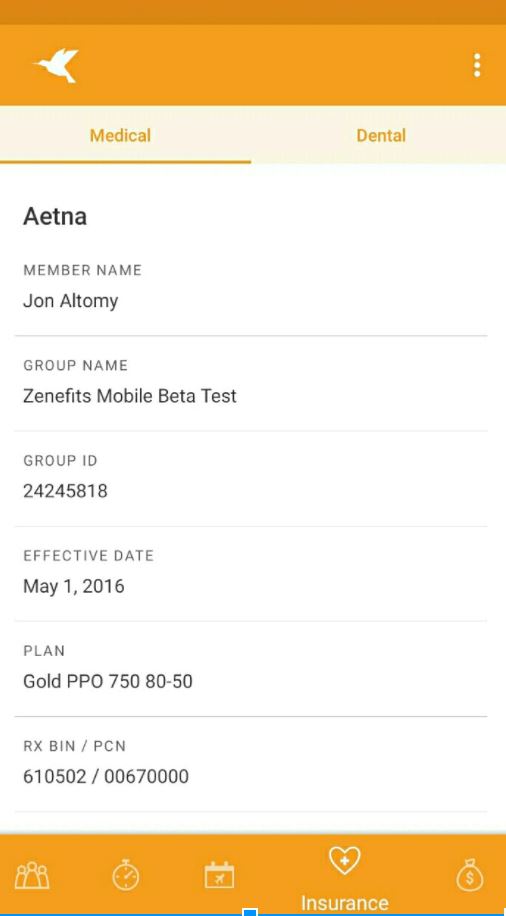Open the stopwatch time tracking icon
The width and height of the screenshot is (506, 916).
126,875
